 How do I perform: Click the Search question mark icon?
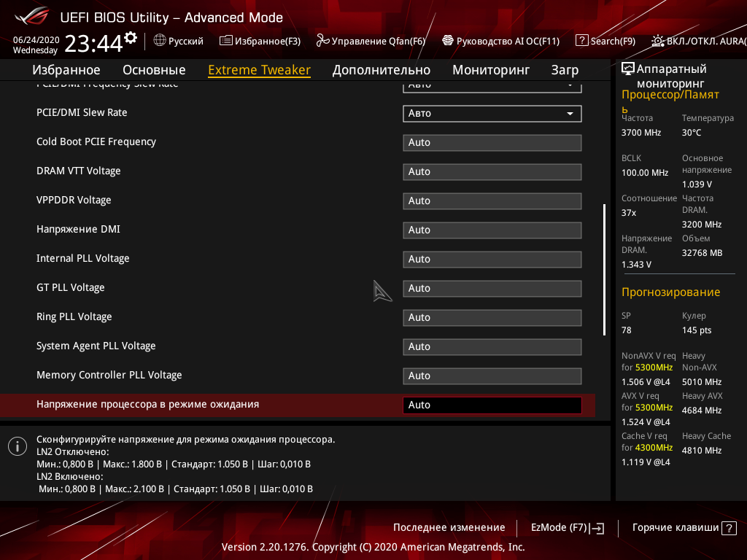(x=581, y=41)
